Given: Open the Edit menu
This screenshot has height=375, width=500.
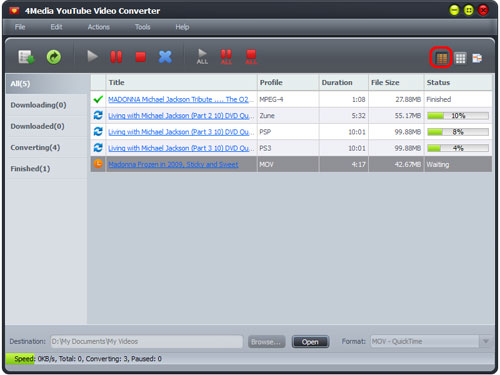Looking at the screenshot, I should point(56,27).
